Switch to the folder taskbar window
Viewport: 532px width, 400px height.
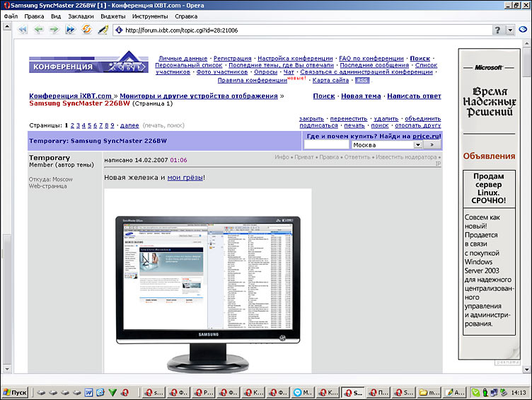click(429, 392)
